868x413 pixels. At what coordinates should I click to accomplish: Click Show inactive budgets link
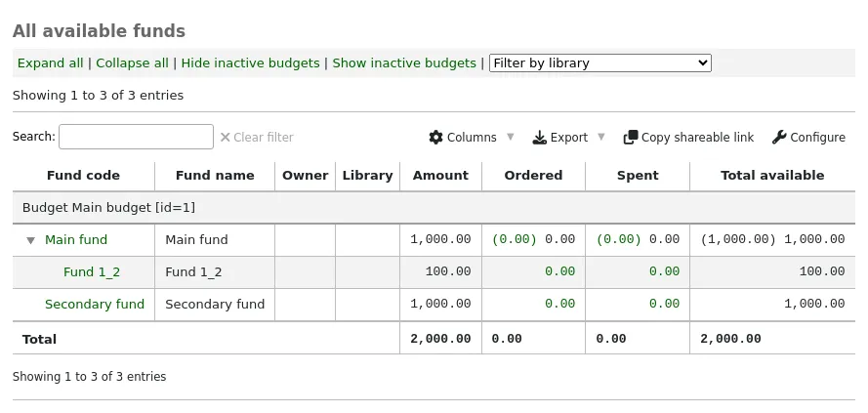pos(404,63)
